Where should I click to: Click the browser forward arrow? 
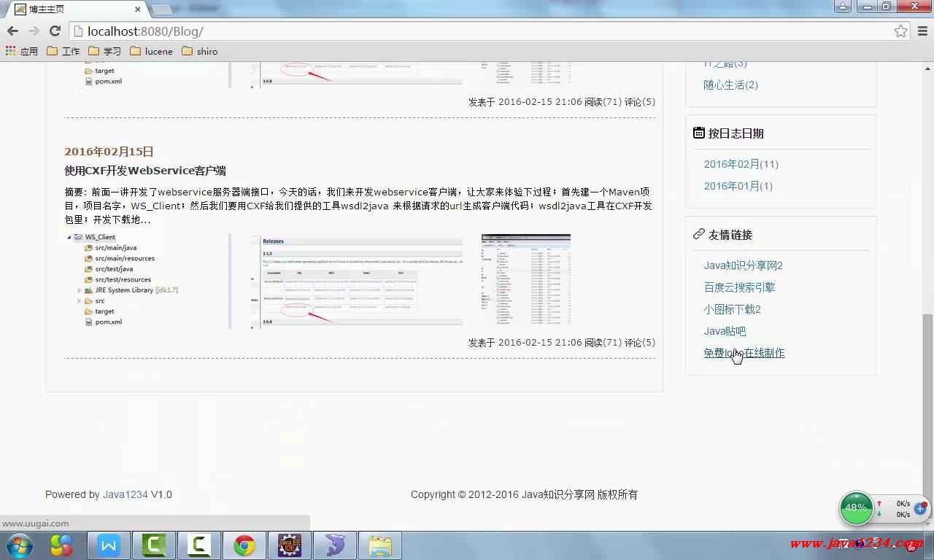pos(34,31)
